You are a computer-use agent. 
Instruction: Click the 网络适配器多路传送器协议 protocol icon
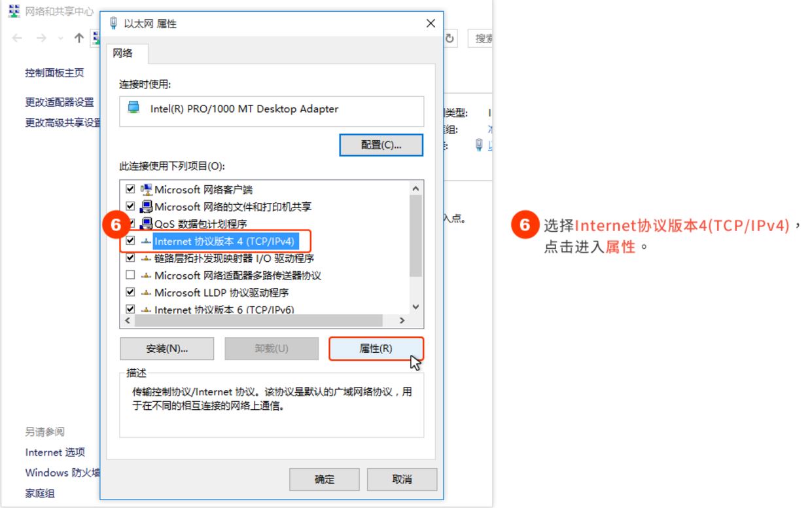tap(146, 276)
